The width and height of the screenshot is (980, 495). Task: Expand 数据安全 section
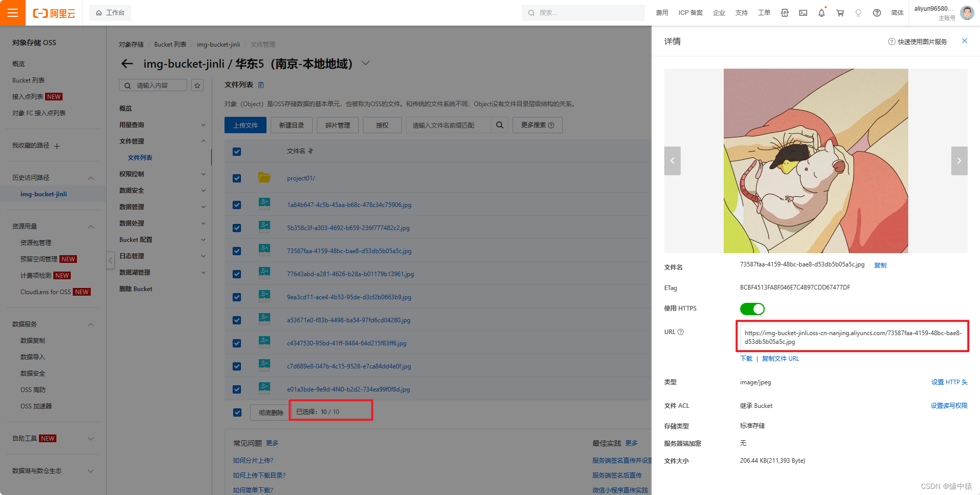click(x=203, y=191)
